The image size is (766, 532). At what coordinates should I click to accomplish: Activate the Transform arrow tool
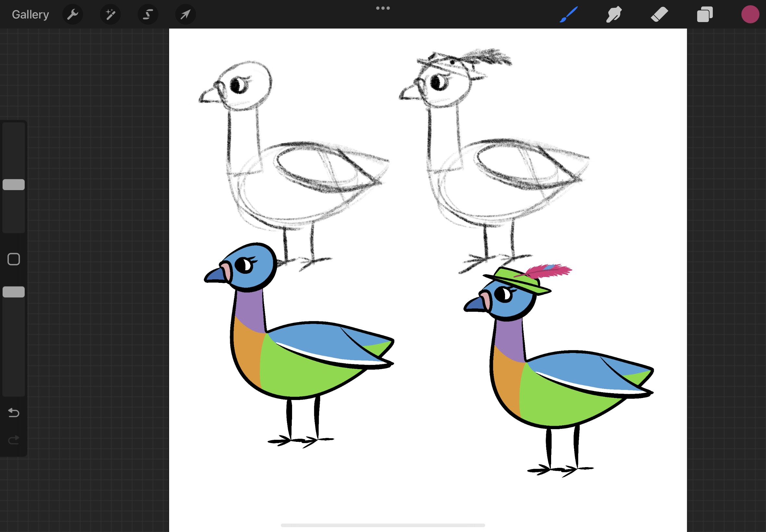[x=186, y=14]
